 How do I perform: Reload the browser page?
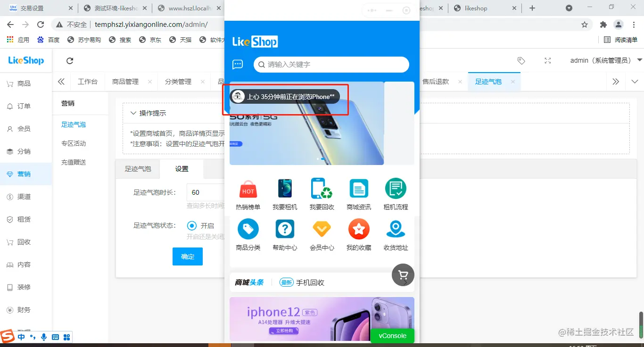pyautogui.click(x=41, y=25)
